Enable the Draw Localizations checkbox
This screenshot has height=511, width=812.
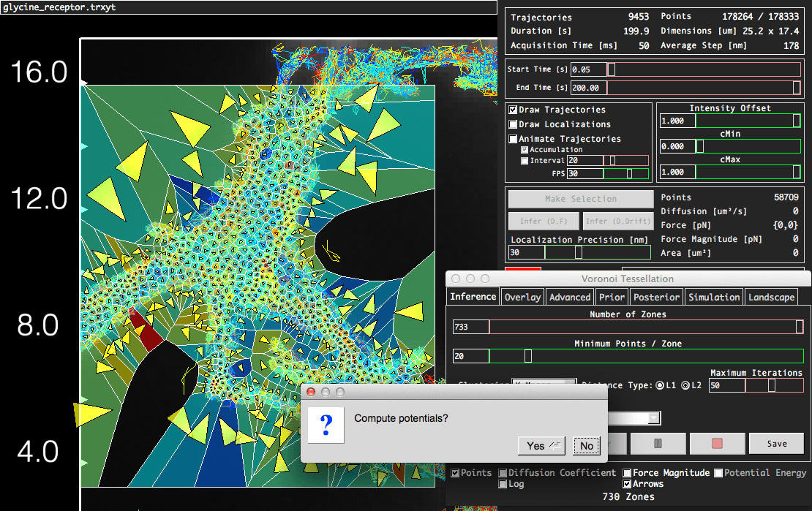pyautogui.click(x=514, y=124)
